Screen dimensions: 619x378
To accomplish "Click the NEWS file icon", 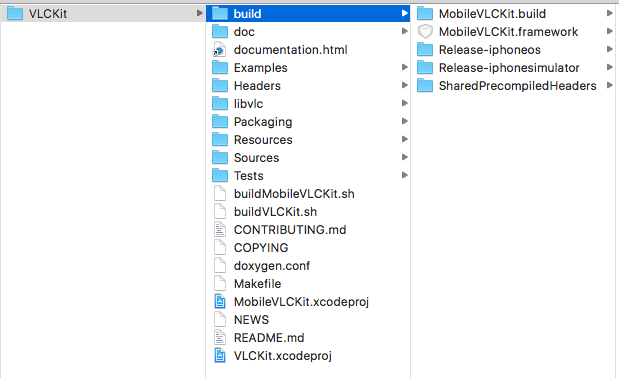I will 220,320.
